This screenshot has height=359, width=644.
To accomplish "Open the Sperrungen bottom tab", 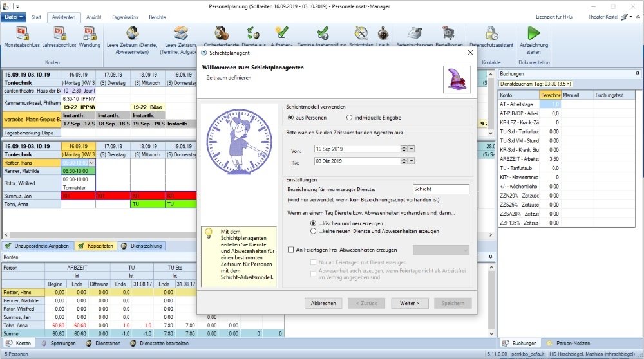I will pyautogui.click(x=59, y=343).
